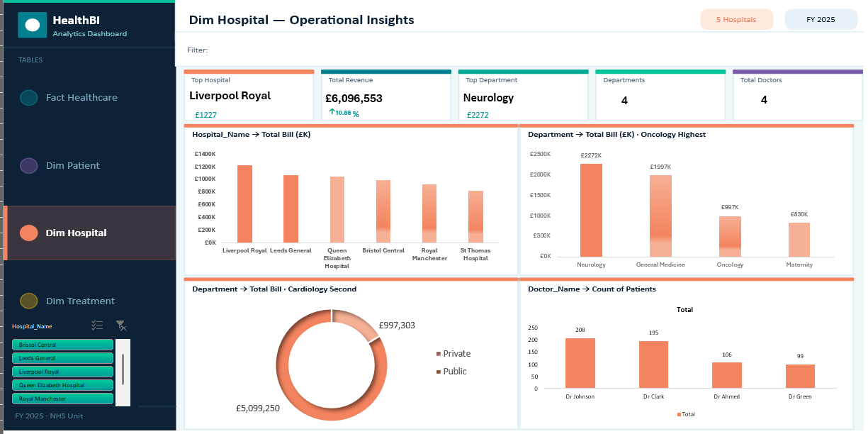The height and width of the screenshot is (434, 868).
Task: Click the FY 2025 badge button
Action: click(x=821, y=20)
